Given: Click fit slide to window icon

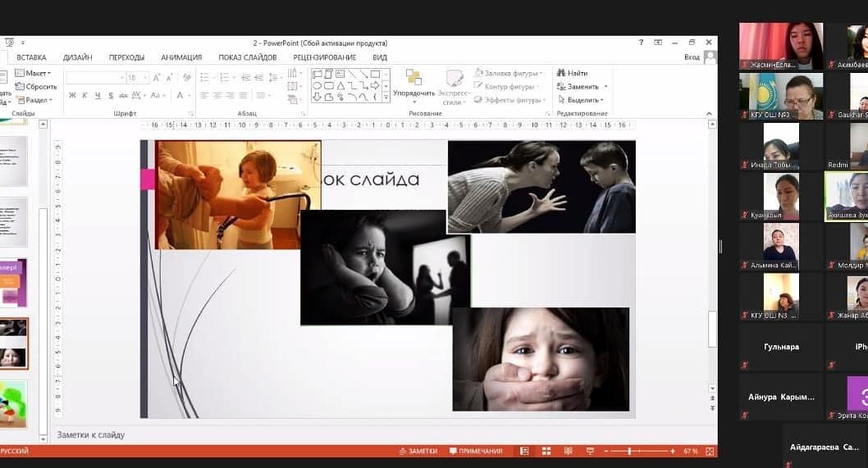Looking at the screenshot, I should coord(710,452).
